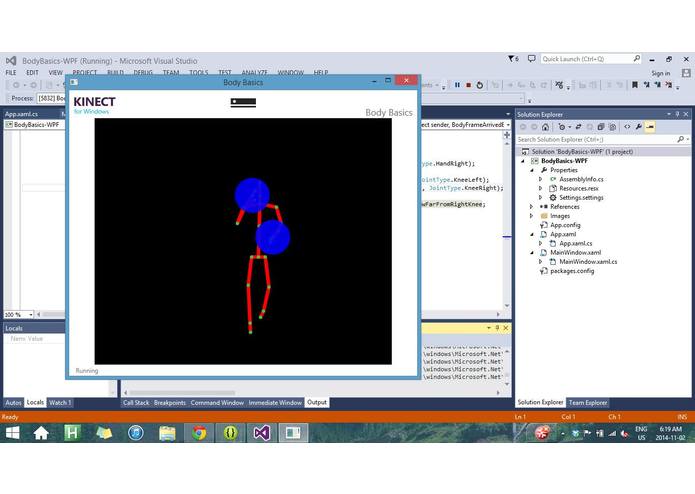Image resolution: width=695 pixels, height=494 pixels.
Task: Open the EDIT menu
Action: click(32, 73)
